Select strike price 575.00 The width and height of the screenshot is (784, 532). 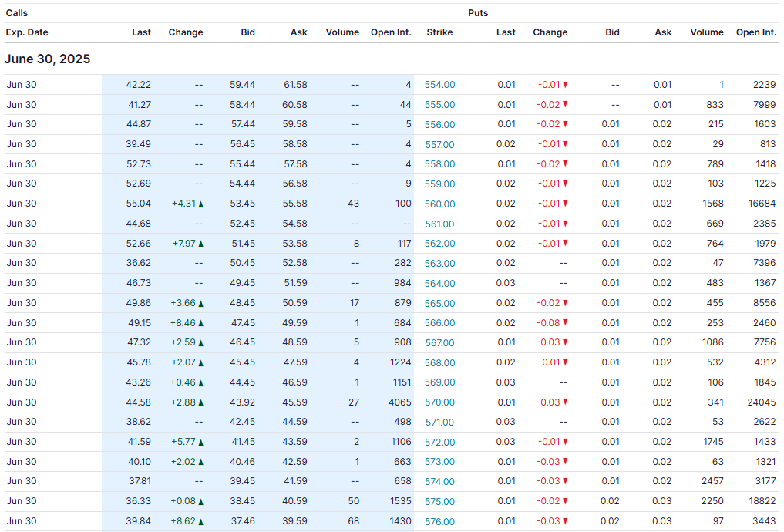pyautogui.click(x=439, y=502)
